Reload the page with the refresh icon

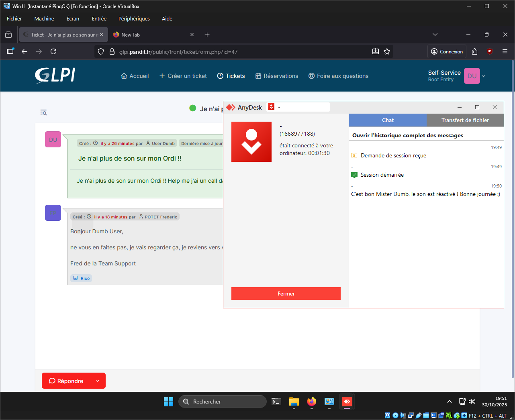[53, 51]
